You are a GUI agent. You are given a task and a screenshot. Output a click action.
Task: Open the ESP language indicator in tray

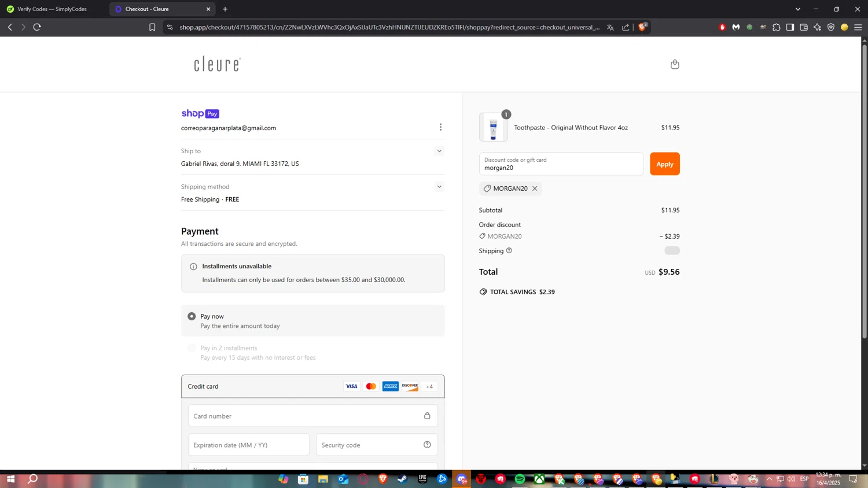pyautogui.click(x=804, y=479)
